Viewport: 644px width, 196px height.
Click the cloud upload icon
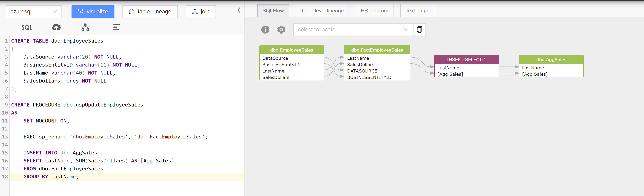[56, 27]
